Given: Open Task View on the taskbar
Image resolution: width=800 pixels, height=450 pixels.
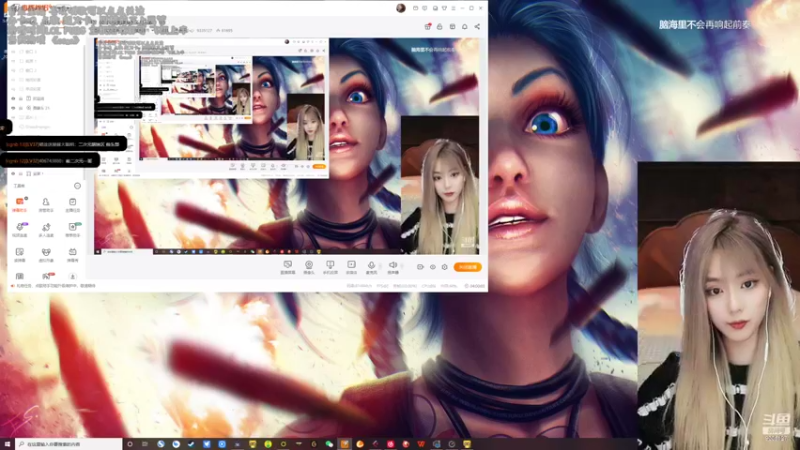Looking at the screenshot, I should (145, 444).
